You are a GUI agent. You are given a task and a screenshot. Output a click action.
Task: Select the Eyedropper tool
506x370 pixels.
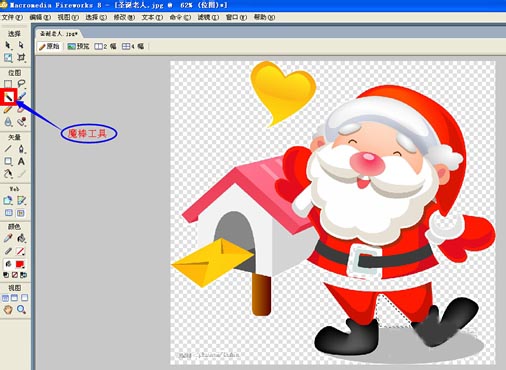click(x=8, y=238)
